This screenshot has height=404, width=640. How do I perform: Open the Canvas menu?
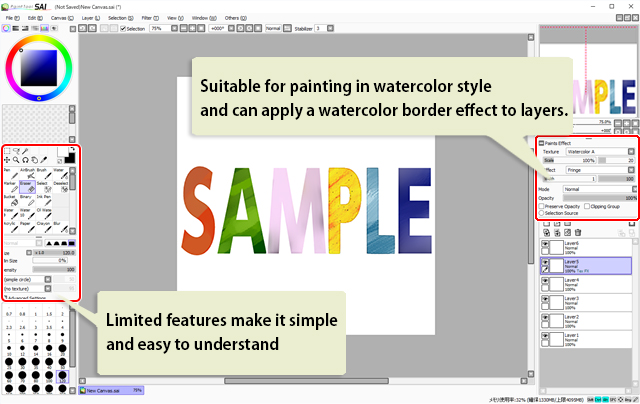[x=59, y=18]
